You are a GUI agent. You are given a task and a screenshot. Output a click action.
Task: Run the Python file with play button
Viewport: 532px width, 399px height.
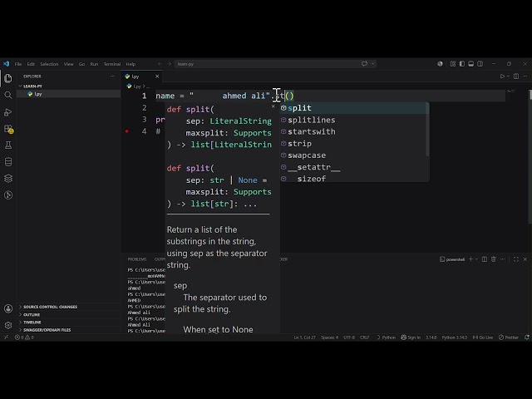tap(502, 76)
